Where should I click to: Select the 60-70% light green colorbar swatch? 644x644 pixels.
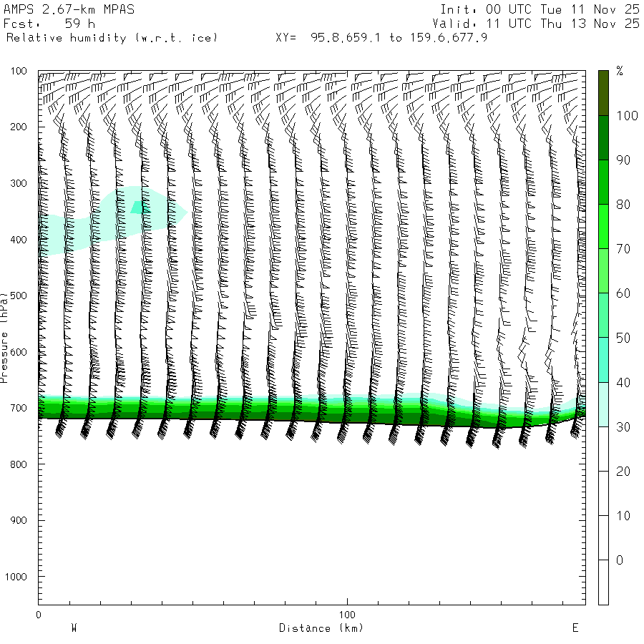(603, 270)
